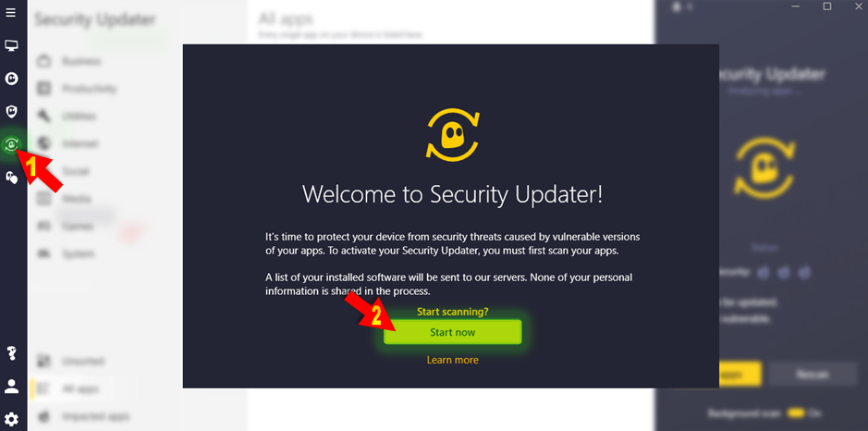
Task: Toggle the Background scan switch
Action: tap(796, 413)
